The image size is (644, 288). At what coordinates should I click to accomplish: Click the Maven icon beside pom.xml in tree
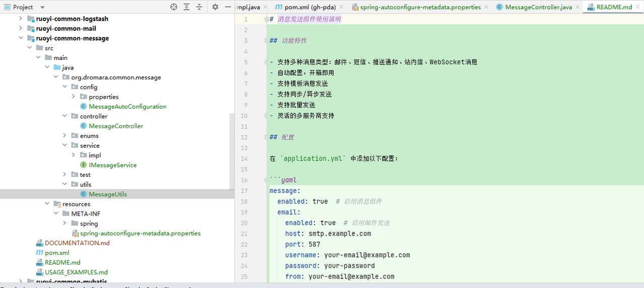coord(40,253)
